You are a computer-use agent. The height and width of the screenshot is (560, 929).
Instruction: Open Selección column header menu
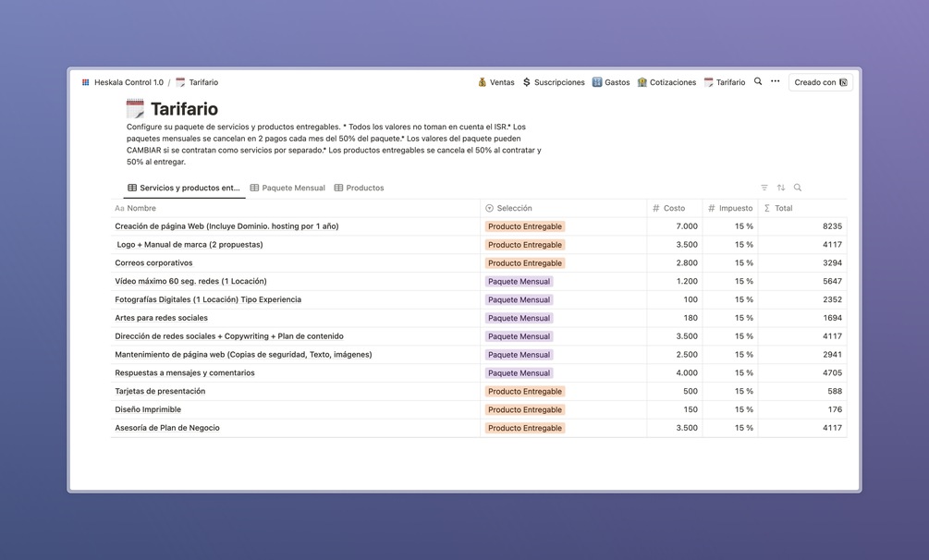click(564, 208)
